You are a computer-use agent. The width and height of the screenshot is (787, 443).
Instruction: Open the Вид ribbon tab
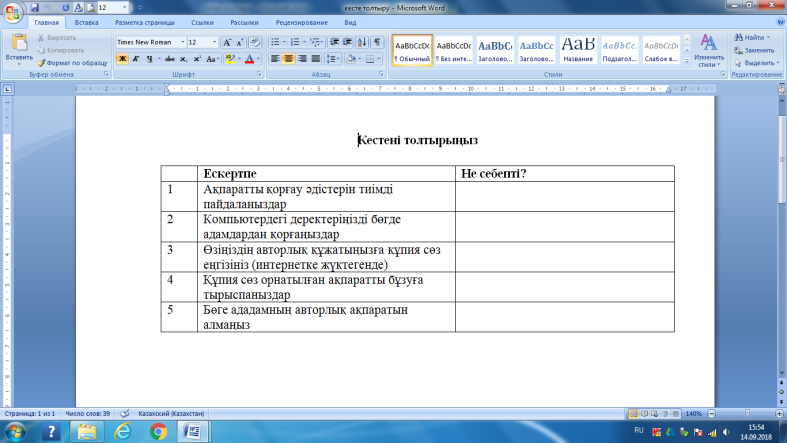pyautogui.click(x=350, y=23)
